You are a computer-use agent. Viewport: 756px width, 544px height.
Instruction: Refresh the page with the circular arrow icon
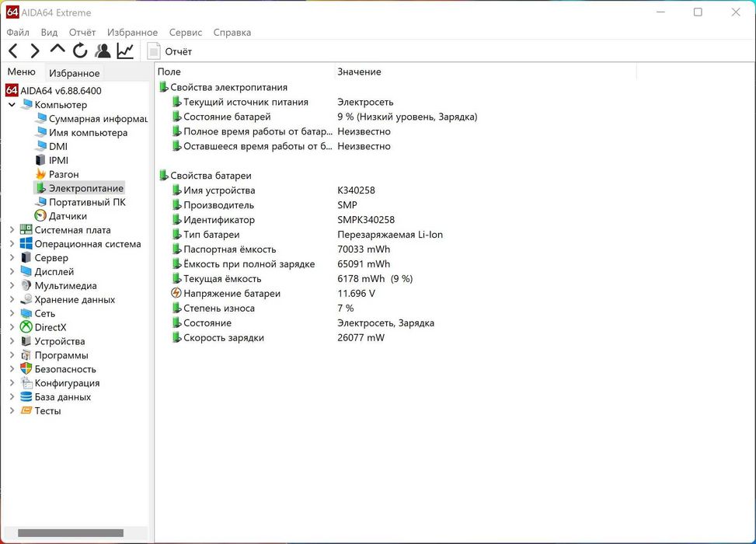click(x=80, y=51)
